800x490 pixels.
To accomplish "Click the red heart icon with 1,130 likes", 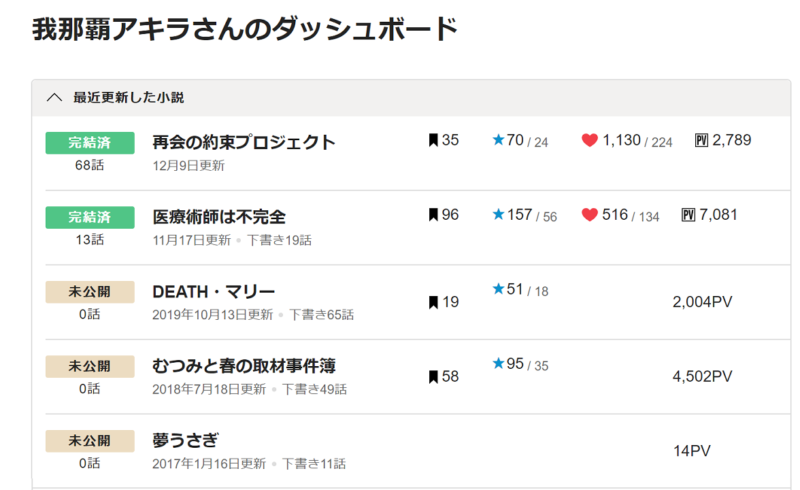I will pos(589,140).
